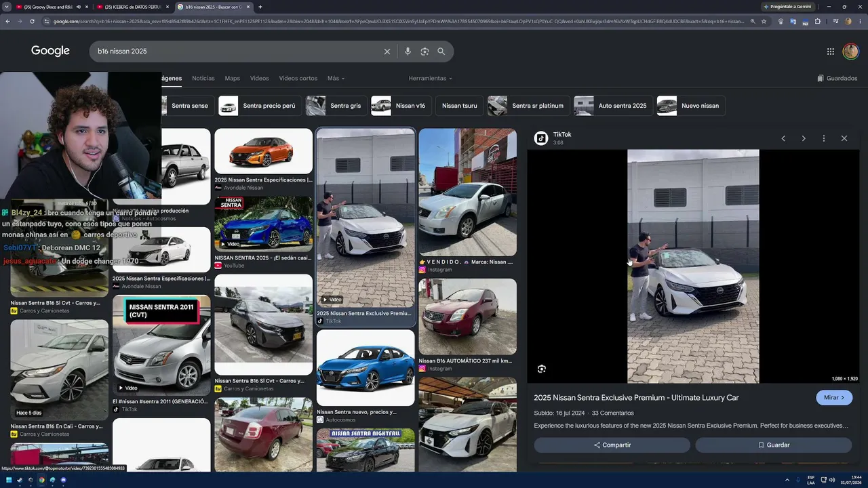Open the Google account profile picture

coord(850,52)
